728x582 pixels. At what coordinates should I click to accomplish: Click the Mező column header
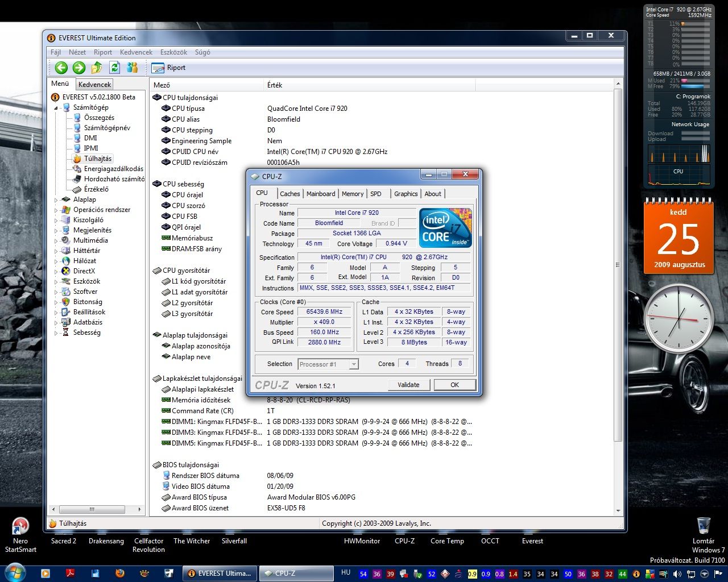tap(207, 85)
